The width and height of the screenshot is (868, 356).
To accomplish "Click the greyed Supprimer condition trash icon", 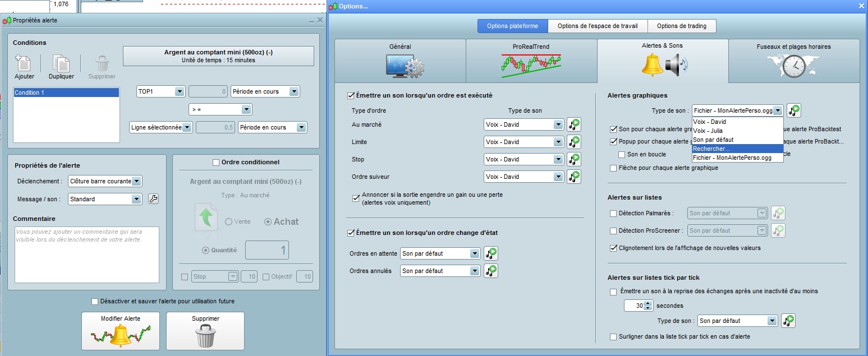I will 102,63.
